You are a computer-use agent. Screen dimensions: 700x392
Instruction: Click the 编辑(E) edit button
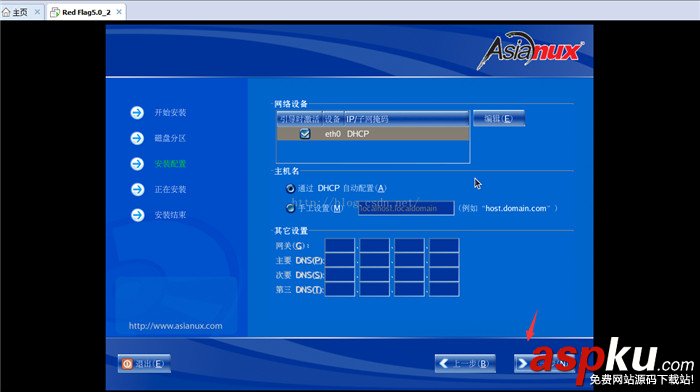pos(499,118)
